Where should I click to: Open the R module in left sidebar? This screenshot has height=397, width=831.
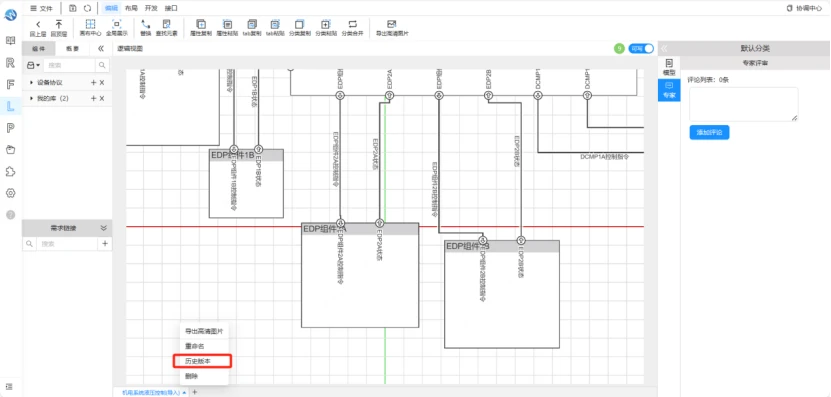tap(10, 63)
